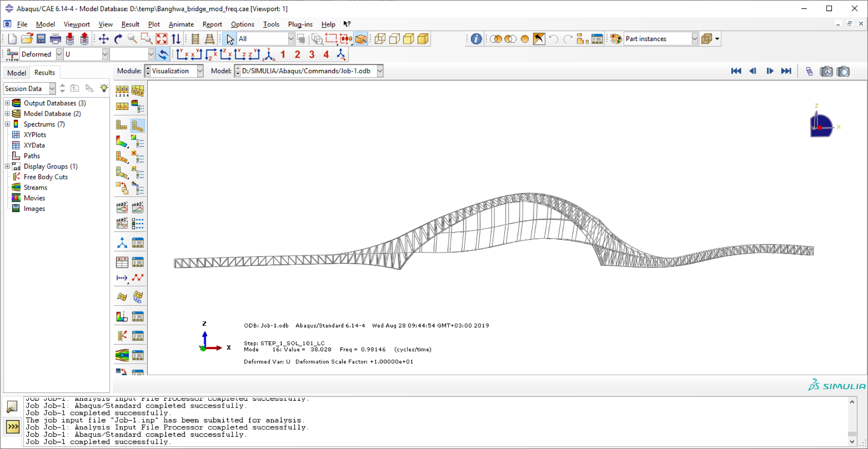Jump to the last frame
Screen dimensions: 868x449
(x=786, y=71)
